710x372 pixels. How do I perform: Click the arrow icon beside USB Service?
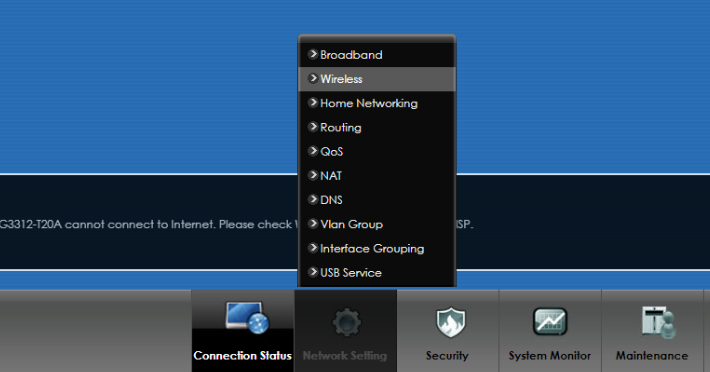pyautogui.click(x=313, y=272)
